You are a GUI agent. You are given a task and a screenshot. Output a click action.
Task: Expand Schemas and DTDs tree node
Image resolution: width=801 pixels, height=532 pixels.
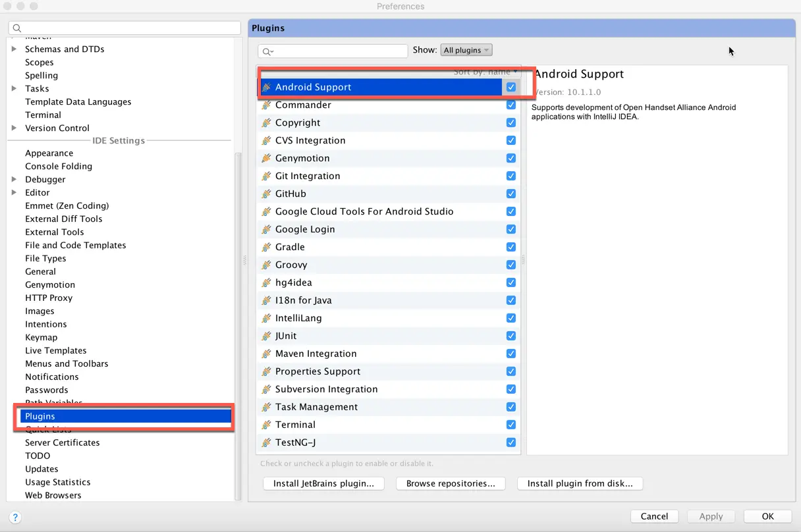[x=14, y=49]
